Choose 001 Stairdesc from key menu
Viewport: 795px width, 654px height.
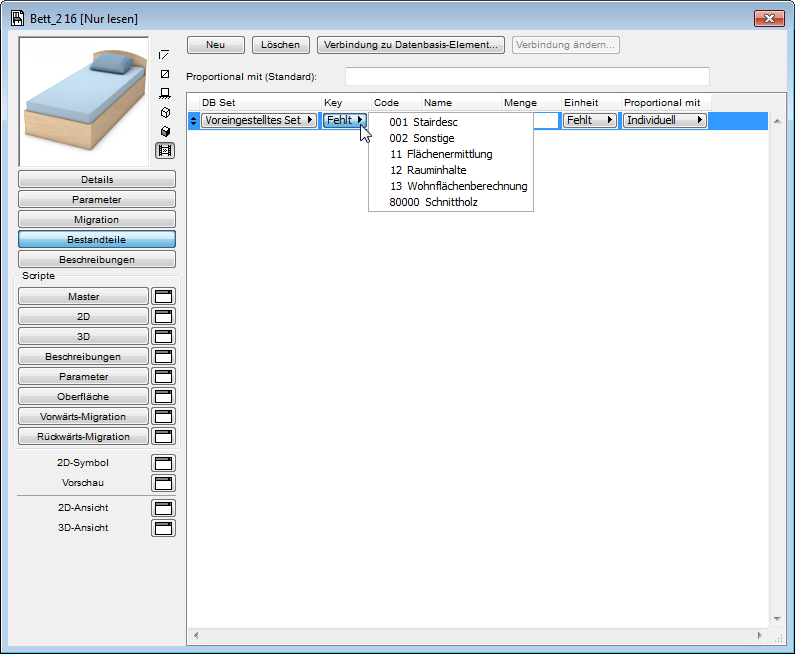pyautogui.click(x=451, y=122)
